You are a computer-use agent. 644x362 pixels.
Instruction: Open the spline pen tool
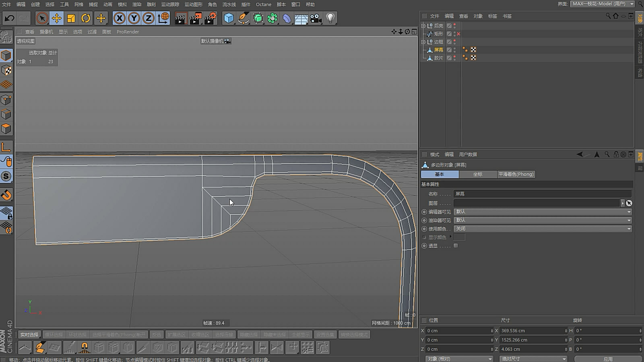point(243,18)
